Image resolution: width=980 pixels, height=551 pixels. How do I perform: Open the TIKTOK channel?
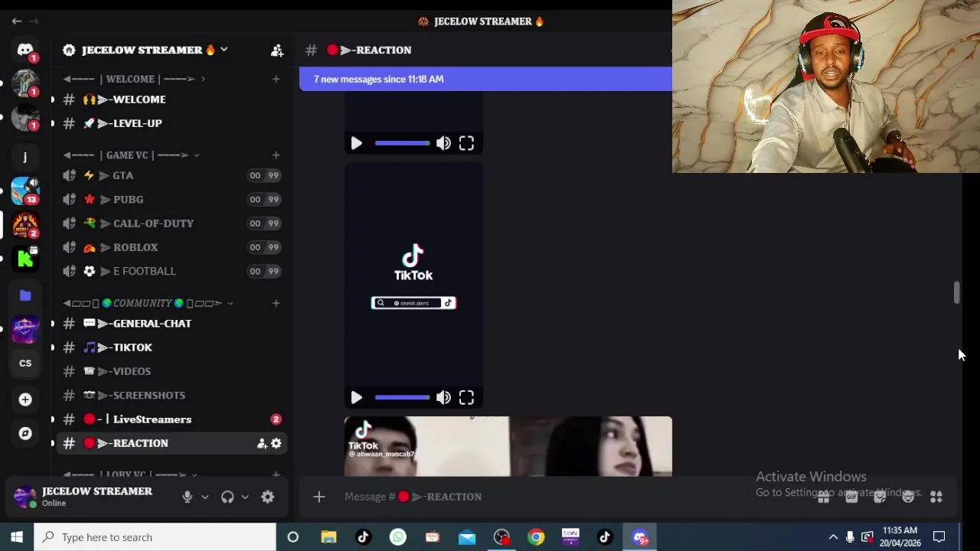coord(171,347)
